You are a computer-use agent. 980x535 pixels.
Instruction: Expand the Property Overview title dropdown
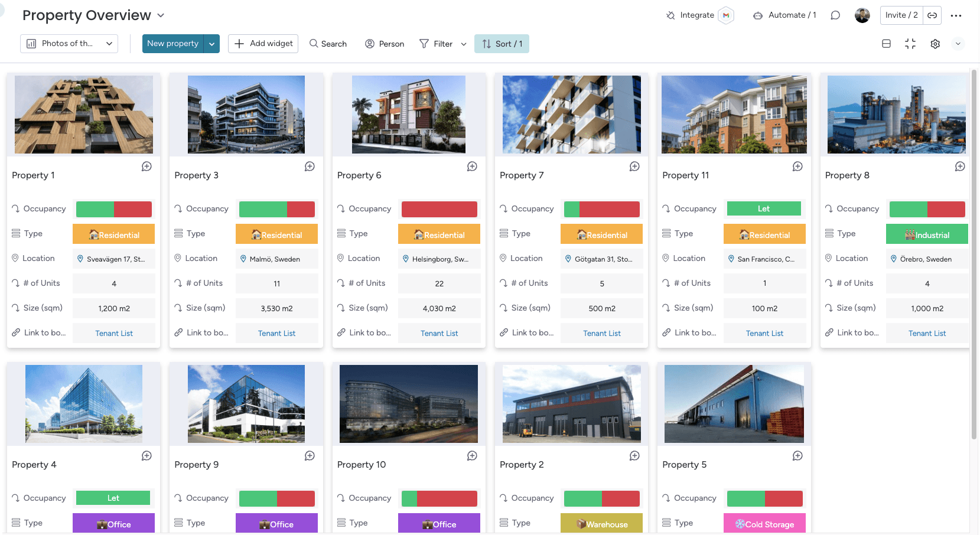tap(161, 15)
